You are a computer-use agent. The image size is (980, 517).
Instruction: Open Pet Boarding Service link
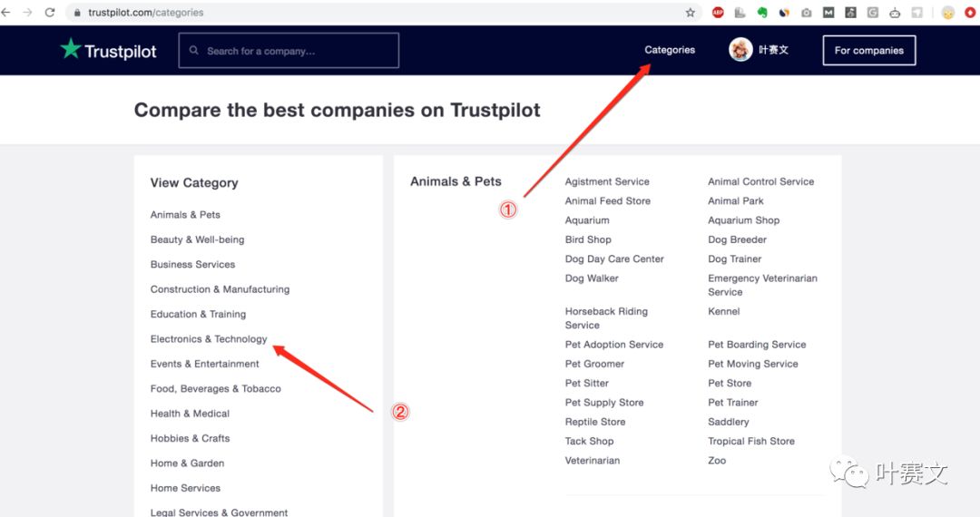[757, 345]
